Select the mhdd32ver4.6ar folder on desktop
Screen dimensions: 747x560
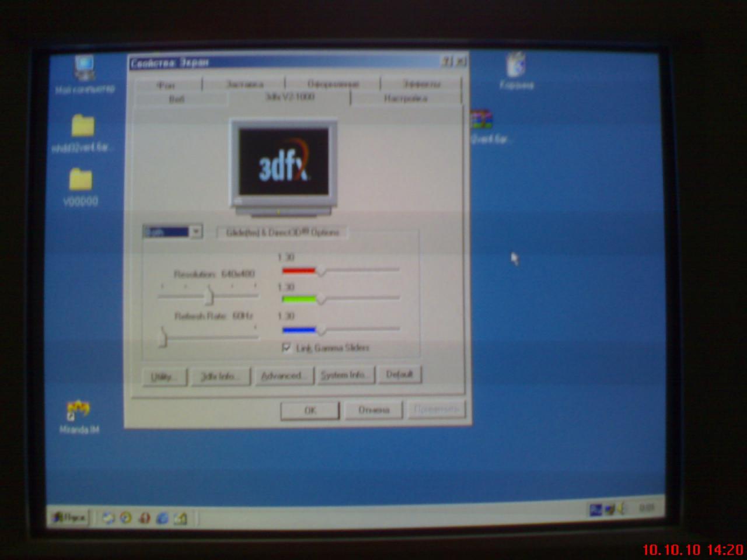(82, 133)
